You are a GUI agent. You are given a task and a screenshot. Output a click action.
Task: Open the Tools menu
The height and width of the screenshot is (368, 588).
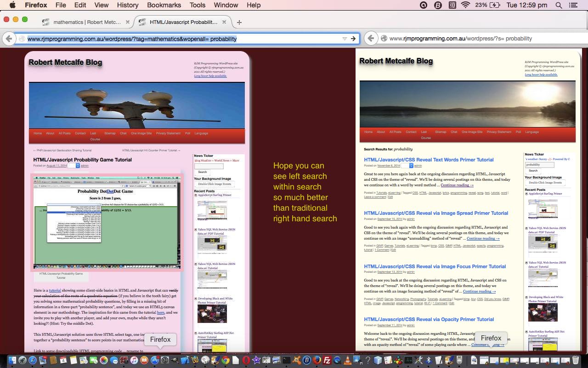(x=198, y=5)
